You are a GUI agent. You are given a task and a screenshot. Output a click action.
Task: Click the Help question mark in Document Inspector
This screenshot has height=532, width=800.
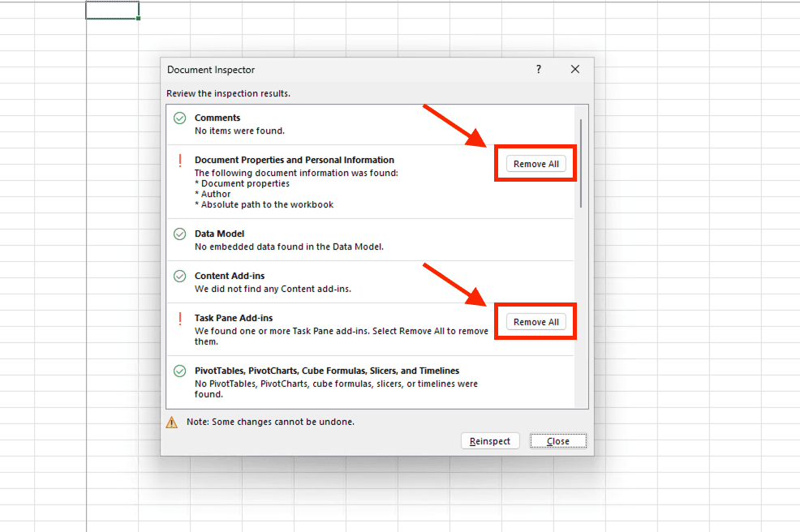539,70
